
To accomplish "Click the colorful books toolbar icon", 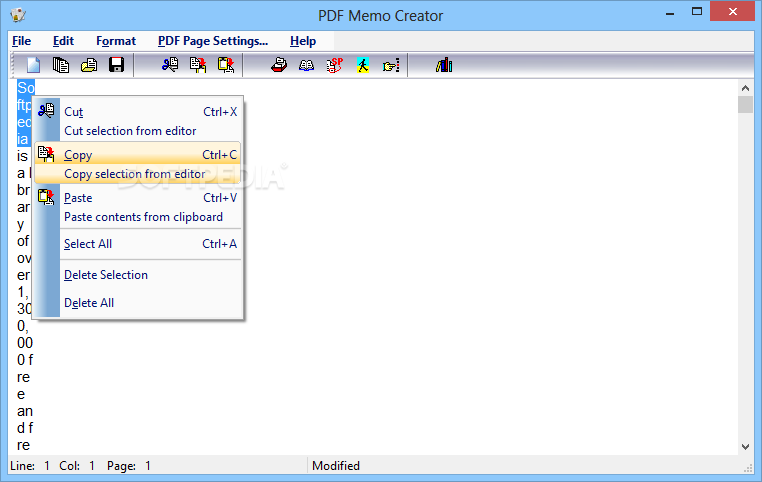I will (444, 65).
